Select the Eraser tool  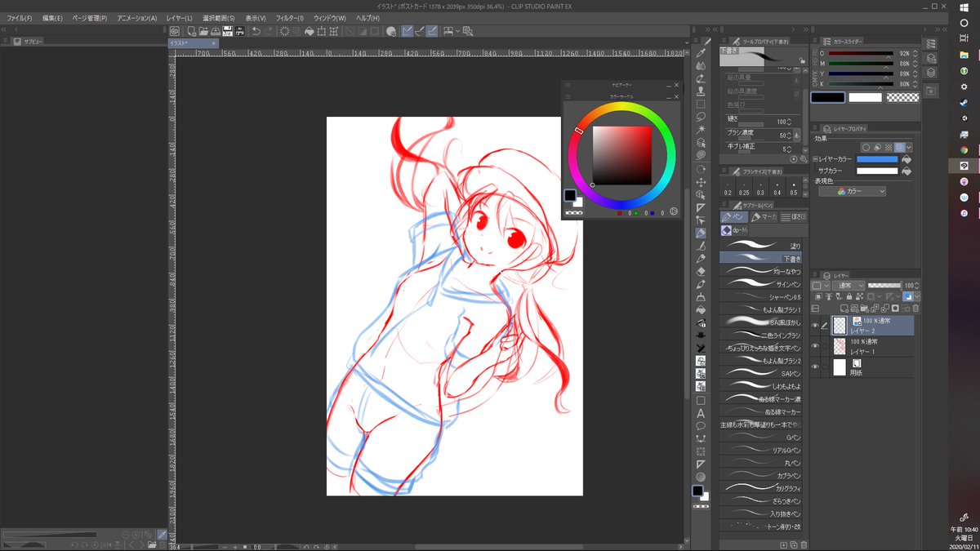point(701,270)
